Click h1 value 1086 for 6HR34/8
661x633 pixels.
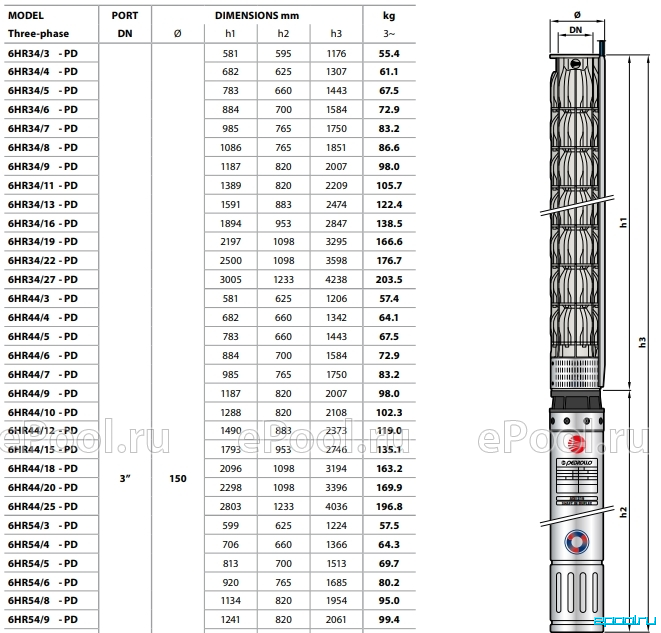coord(231,148)
